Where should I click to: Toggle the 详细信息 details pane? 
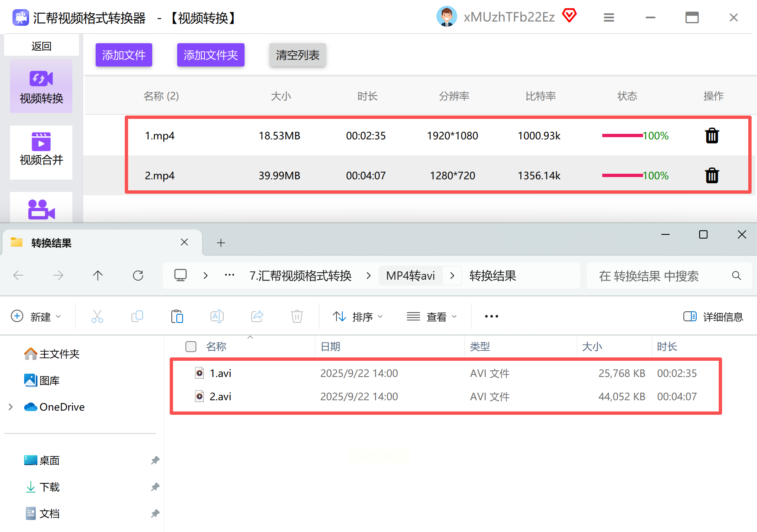tap(713, 317)
